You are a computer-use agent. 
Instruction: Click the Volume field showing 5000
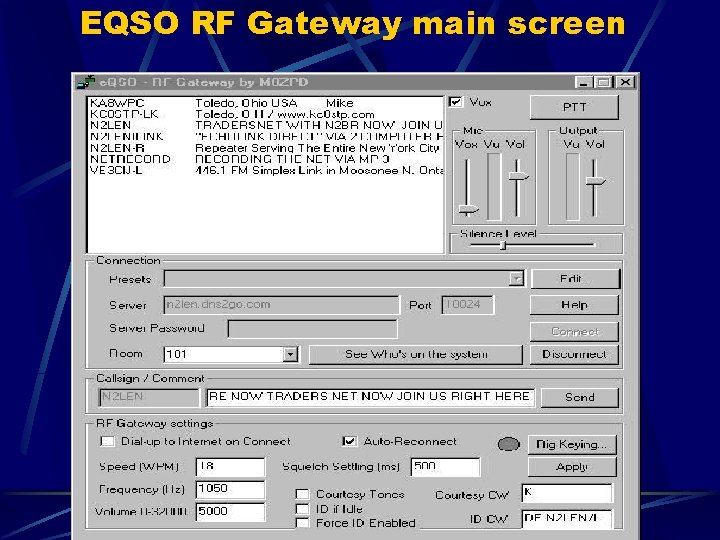click(230, 512)
